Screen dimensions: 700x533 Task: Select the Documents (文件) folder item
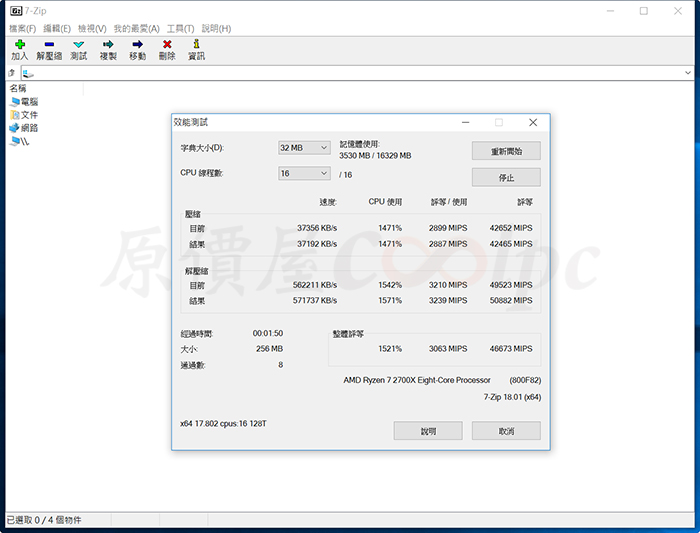(x=24, y=115)
